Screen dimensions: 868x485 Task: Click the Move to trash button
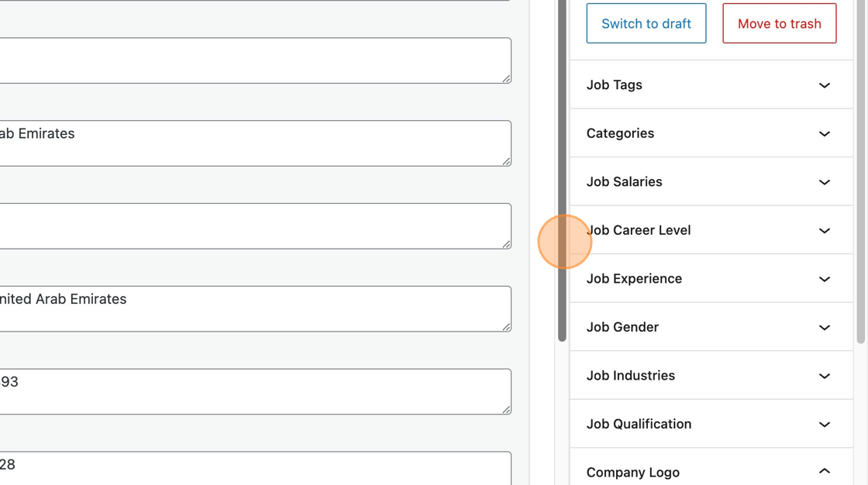pyautogui.click(x=779, y=23)
